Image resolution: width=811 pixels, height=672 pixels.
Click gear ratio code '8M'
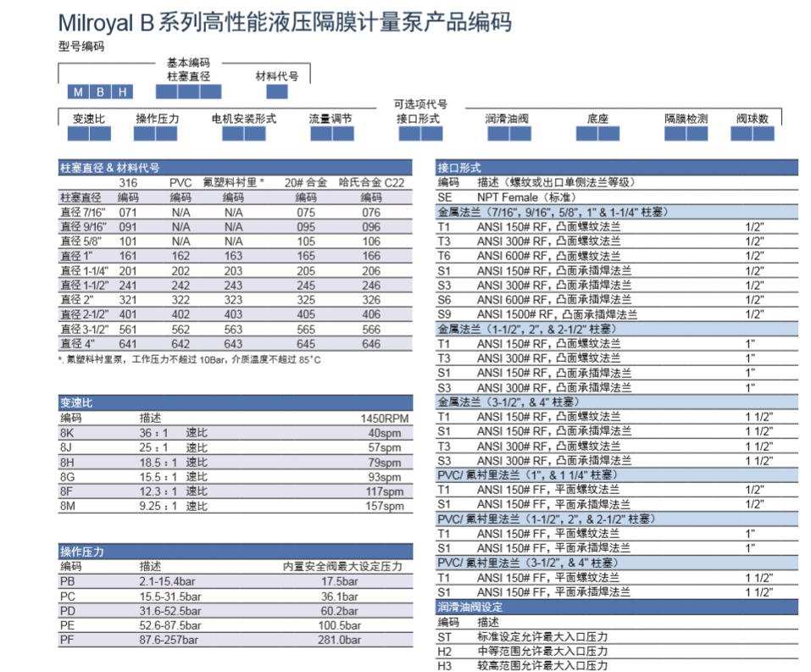click(67, 506)
